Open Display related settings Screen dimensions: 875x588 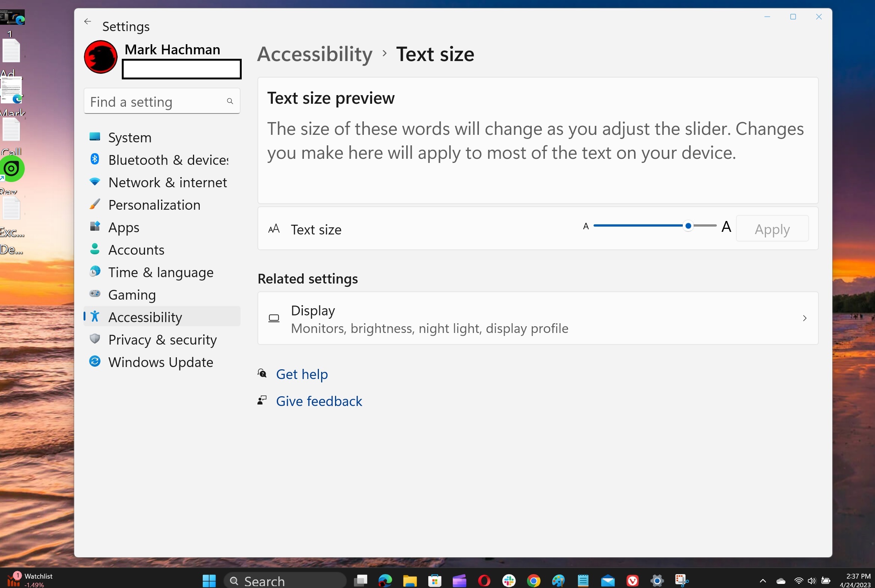coord(538,318)
